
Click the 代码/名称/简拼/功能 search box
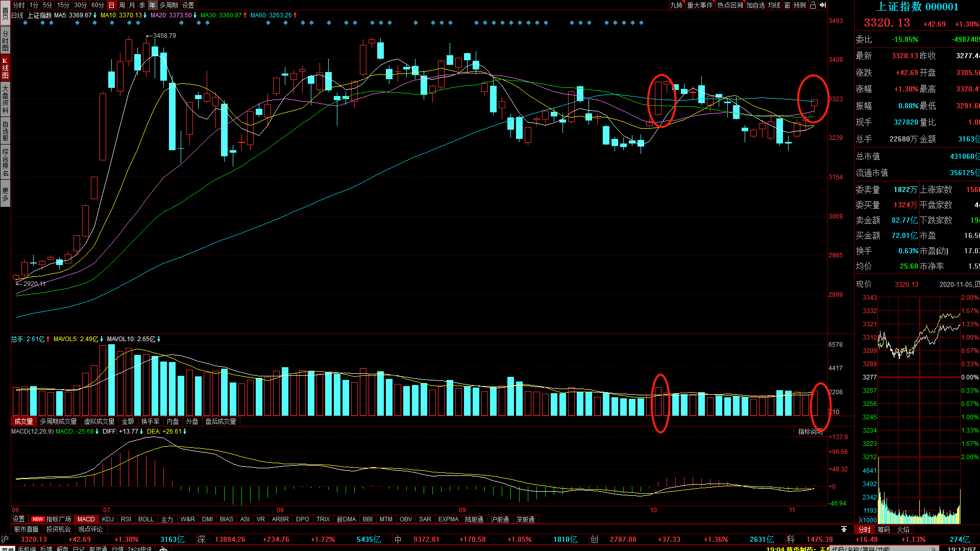tap(885, 549)
